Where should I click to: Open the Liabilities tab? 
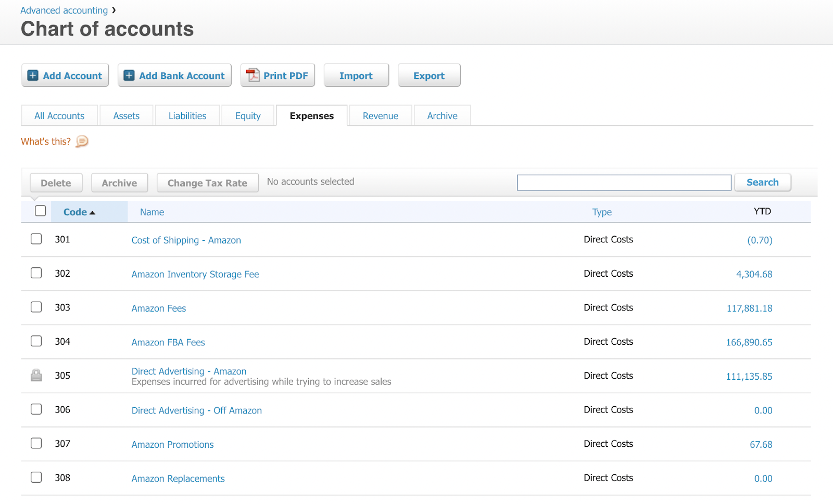point(187,115)
